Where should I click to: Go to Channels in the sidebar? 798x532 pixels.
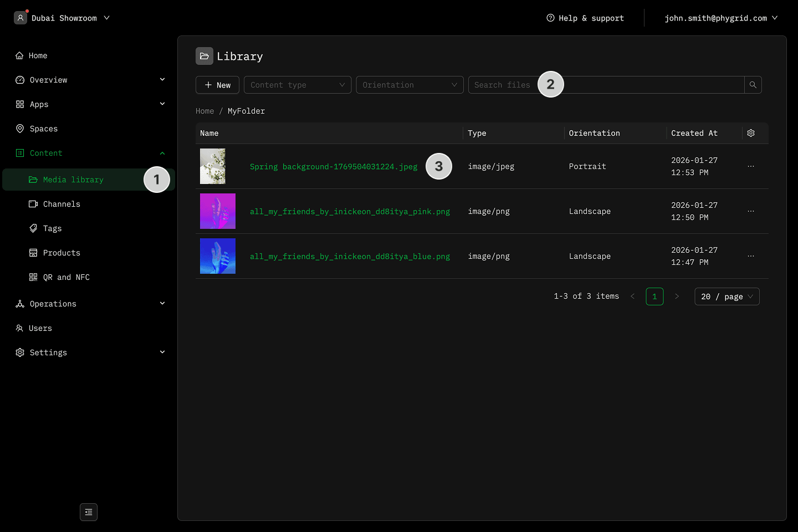tap(62, 204)
